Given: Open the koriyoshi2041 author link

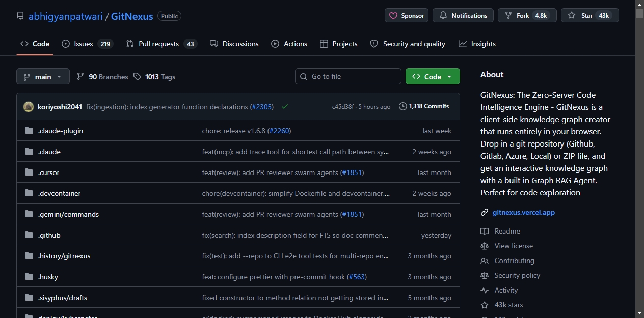Looking at the screenshot, I should pyautogui.click(x=60, y=107).
